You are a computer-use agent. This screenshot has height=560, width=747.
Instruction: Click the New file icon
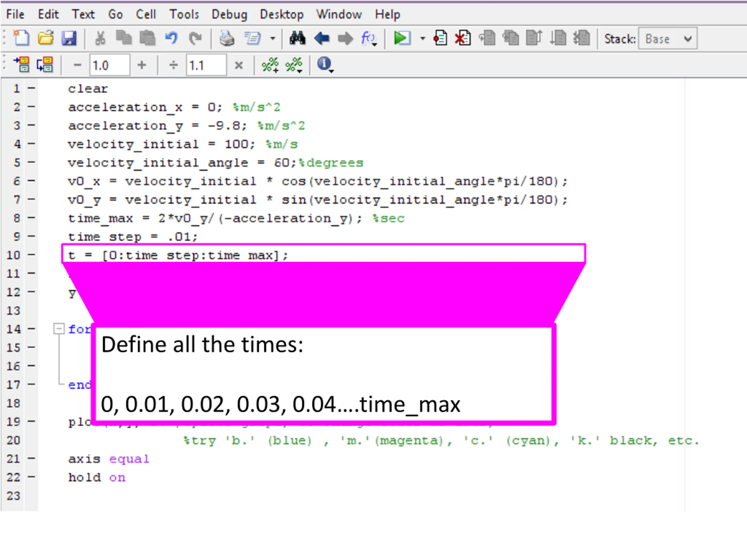point(21,38)
